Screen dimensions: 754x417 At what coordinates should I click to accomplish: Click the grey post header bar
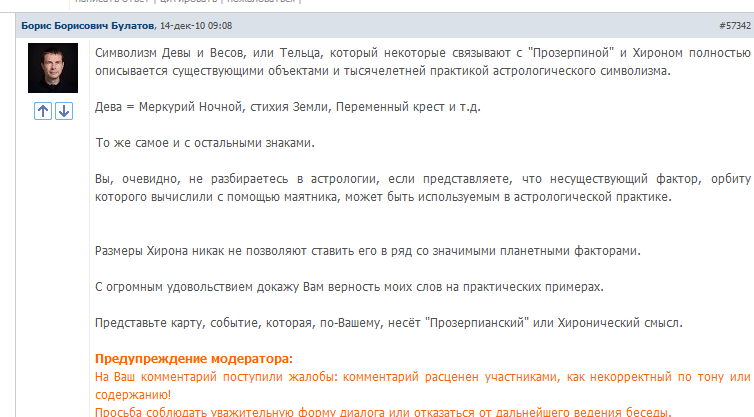coord(450,24)
